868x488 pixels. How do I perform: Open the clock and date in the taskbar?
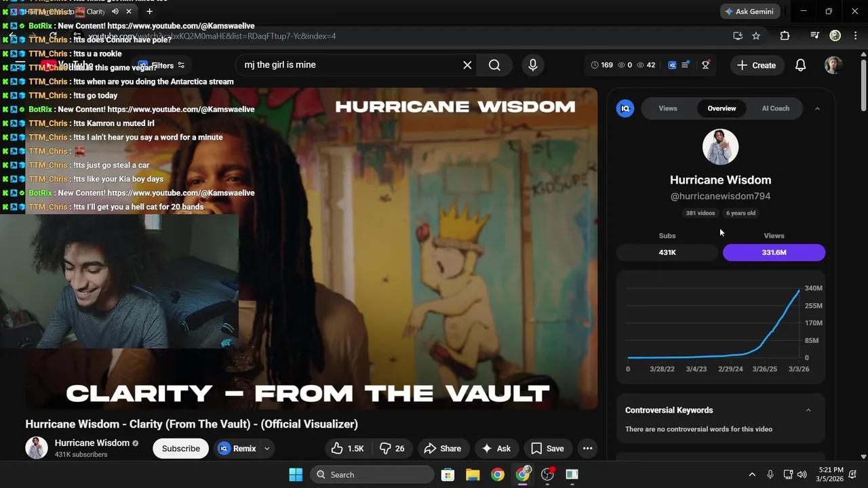(831, 474)
